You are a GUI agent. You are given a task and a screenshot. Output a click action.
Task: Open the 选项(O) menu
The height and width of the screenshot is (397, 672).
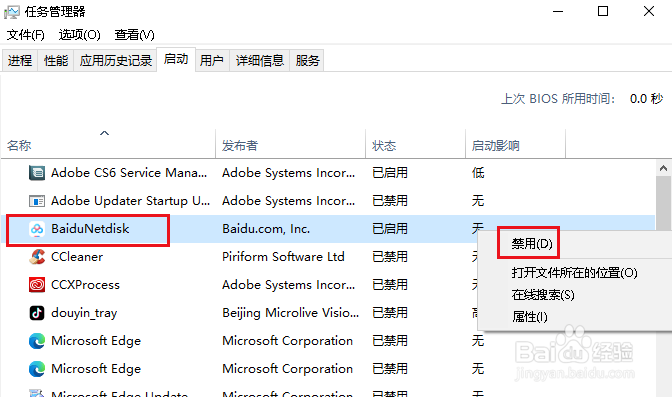click(x=79, y=35)
